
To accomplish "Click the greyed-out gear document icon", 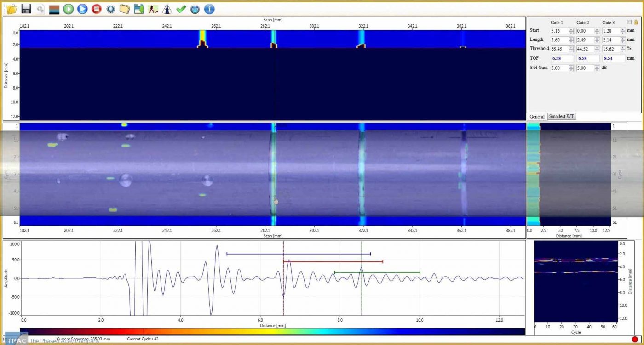I will click(x=40, y=9).
